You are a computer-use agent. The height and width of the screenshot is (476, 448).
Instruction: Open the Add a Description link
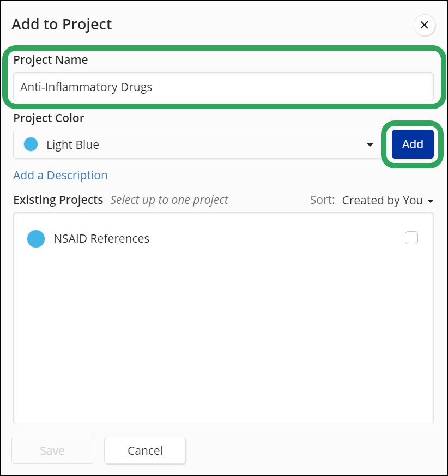60,176
